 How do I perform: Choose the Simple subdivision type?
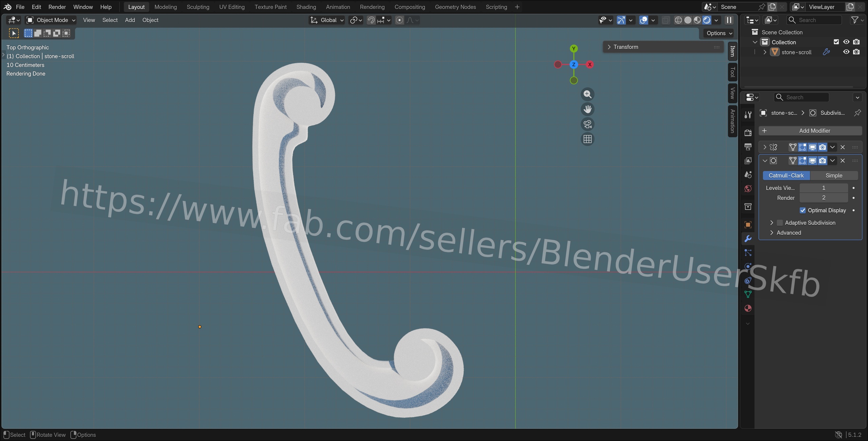(x=834, y=175)
